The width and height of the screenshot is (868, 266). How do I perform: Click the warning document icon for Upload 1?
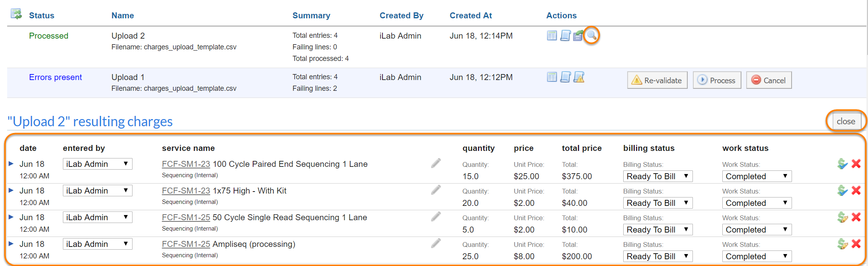point(579,77)
